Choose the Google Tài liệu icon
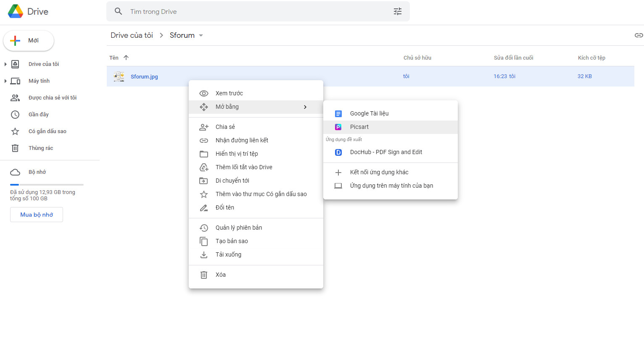Image resolution: width=644 pixels, height=359 pixels. point(338,113)
